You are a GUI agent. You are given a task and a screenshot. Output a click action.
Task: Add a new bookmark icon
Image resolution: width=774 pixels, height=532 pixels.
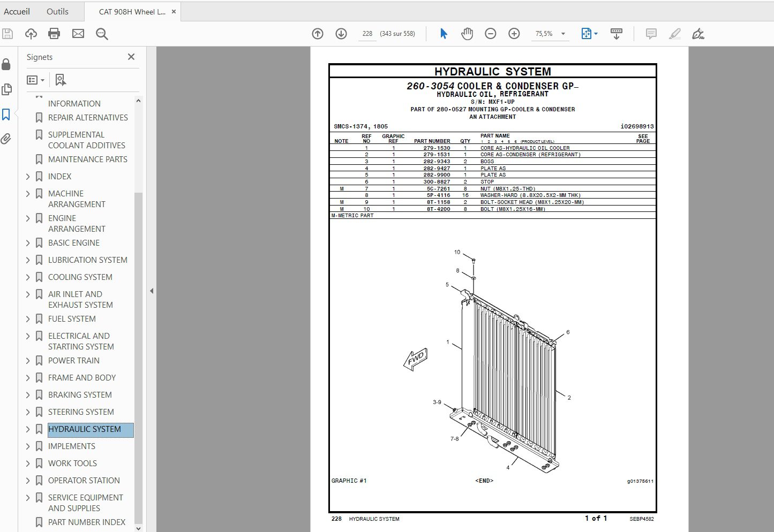(61, 80)
